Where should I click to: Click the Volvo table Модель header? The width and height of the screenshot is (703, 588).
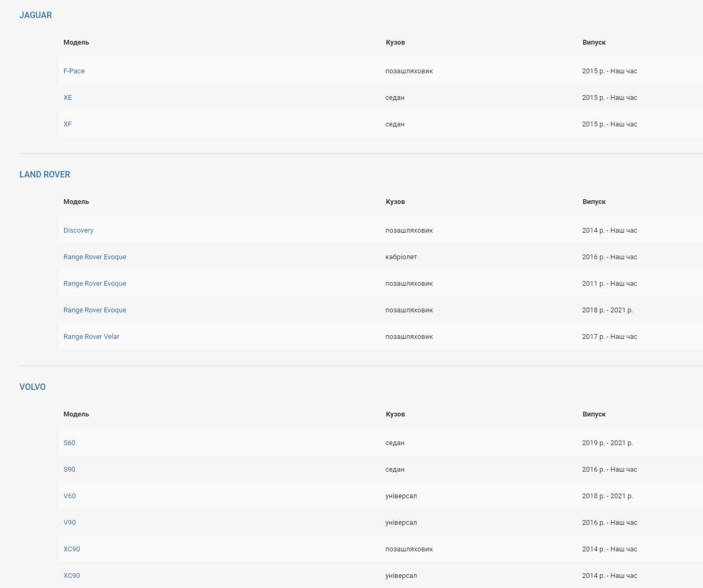[76, 414]
